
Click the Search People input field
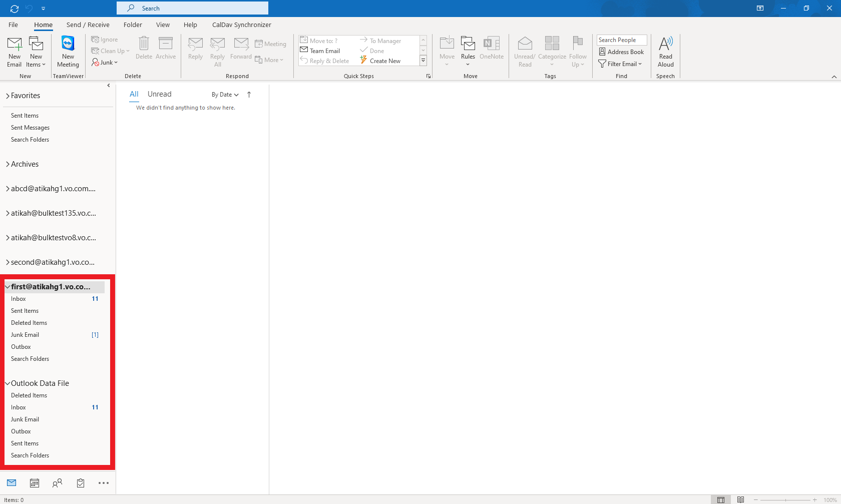point(621,40)
